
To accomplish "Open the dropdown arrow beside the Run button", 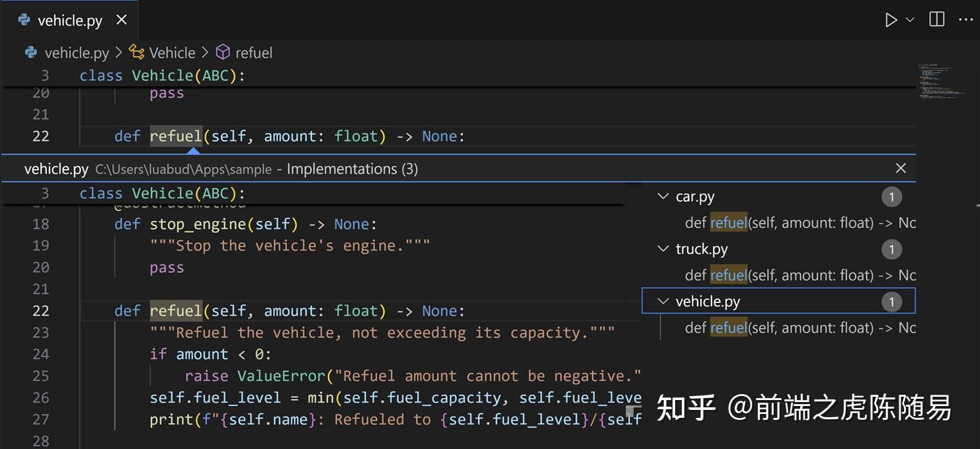I will 910,19.
